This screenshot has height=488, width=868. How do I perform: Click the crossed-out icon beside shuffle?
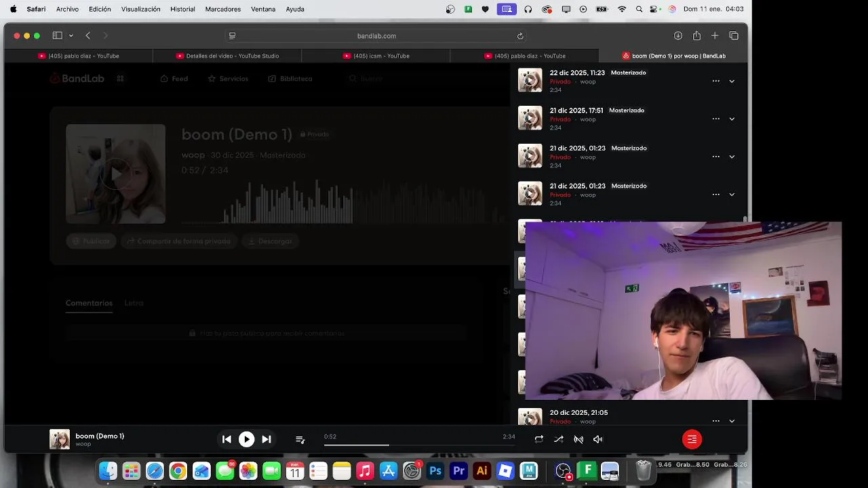578,439
